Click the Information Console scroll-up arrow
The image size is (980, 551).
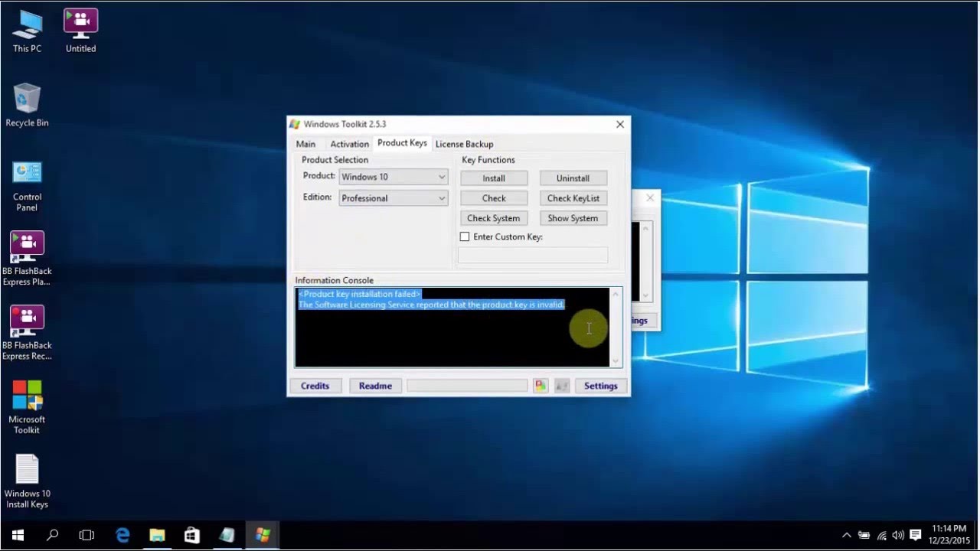pyautogui.click(x=616, y=295)
